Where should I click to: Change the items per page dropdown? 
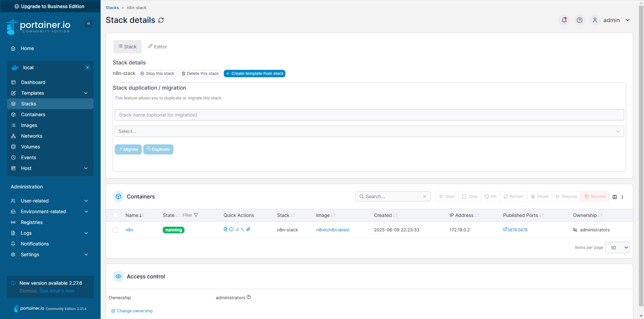tap(617, 247)
